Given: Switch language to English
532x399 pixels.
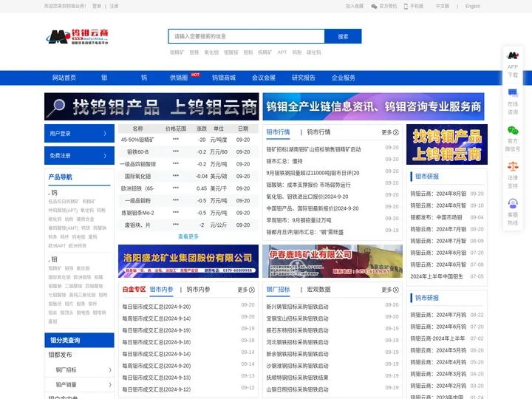Looking at the screenshot, I should (x=473, y=6).
